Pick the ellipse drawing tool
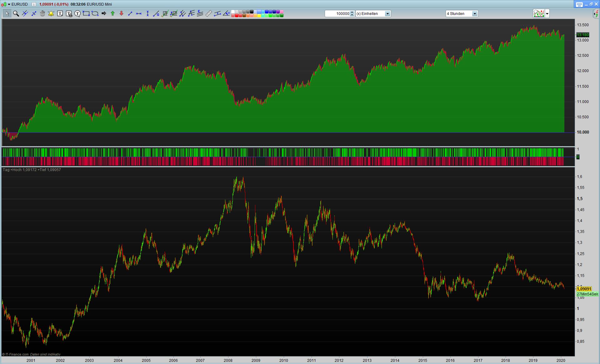Image resolution: width=600 pixels, height=364 pixels. tap(95, 13)
